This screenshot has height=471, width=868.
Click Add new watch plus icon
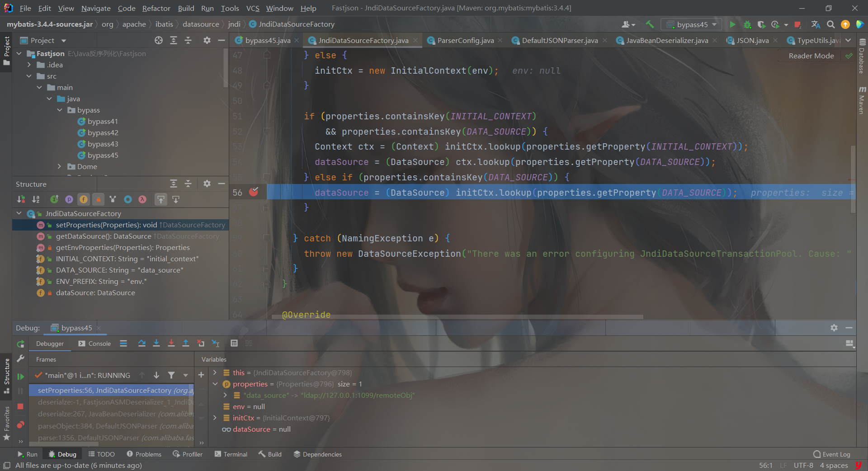tap(201, 375)
